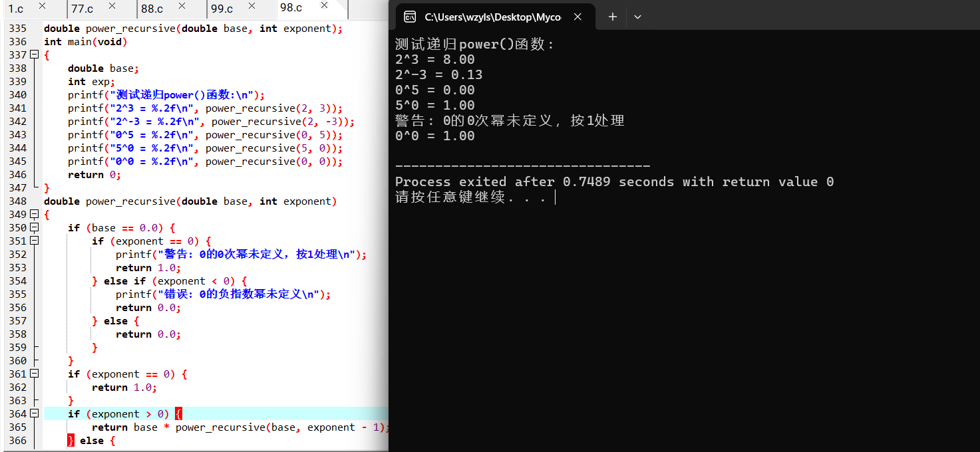Viewport: 980px width, 452px height.
Task: Click the printf line with "2^-3 = %.2f\n"
Action: click(x=211, y=122)
